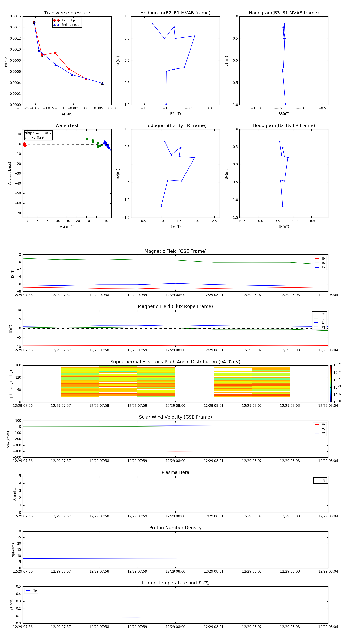Click 'Solar Wind Velocity (GSE Frame)' title

(175, 417)
